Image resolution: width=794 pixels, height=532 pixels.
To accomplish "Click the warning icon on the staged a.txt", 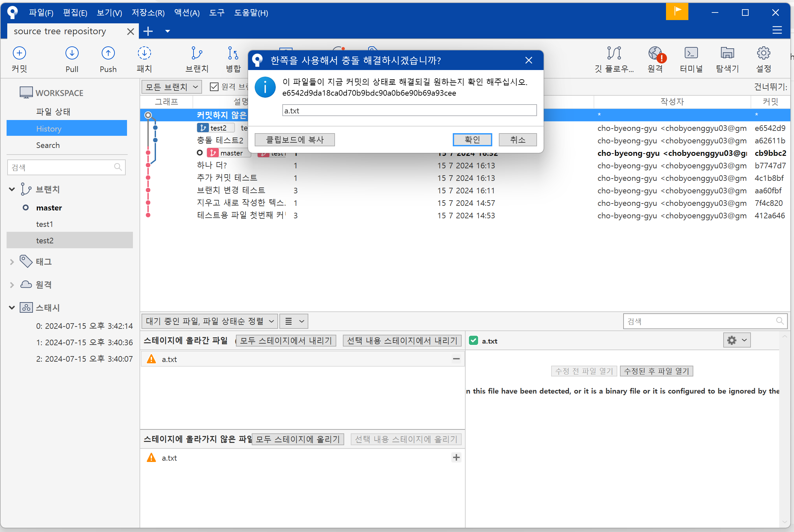I will (x=151, y=359).
